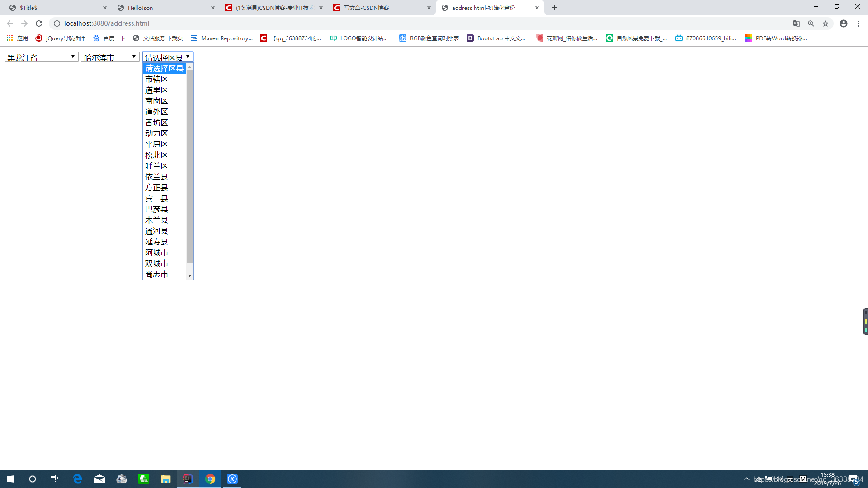Click the dropdown list scroll-down arrow
This screenshot has height=488, width=868.
(x=190, y=275)
